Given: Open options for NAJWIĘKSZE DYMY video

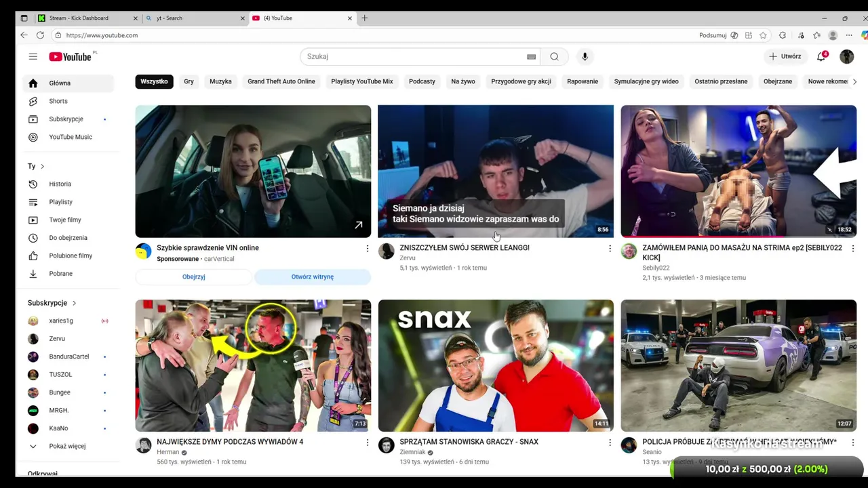Looking at the screenshot, I should (x=367, y=443).
